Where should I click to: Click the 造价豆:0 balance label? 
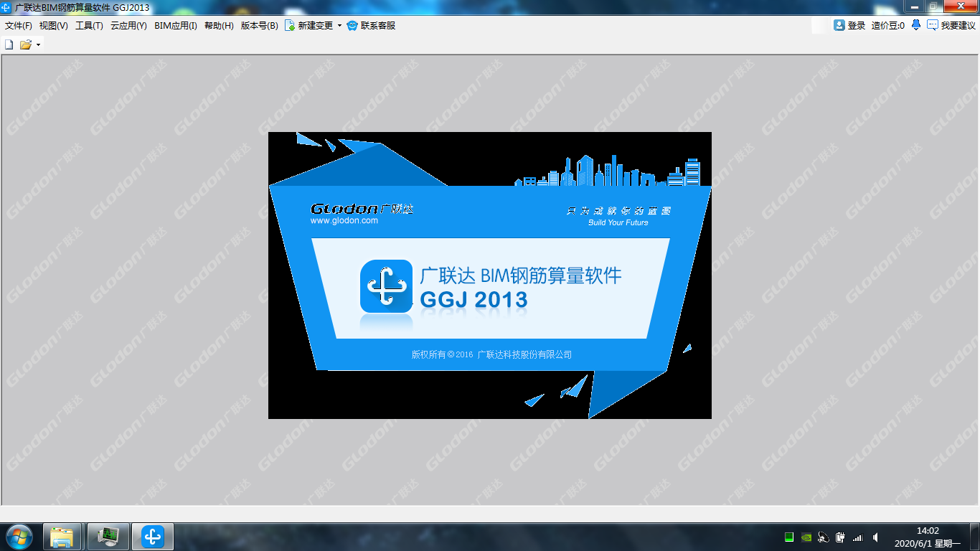(x=888, y=25)
